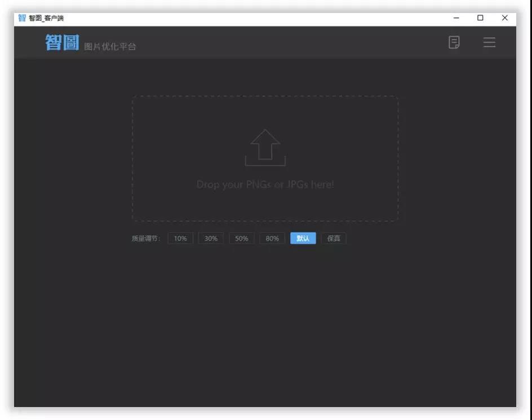
Task: Click the 智图_客户端 window title text
Action: click(46, 18)
